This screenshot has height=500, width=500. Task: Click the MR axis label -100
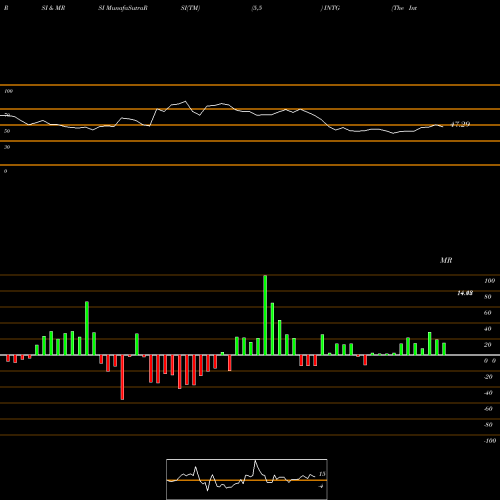pos(490,441)
